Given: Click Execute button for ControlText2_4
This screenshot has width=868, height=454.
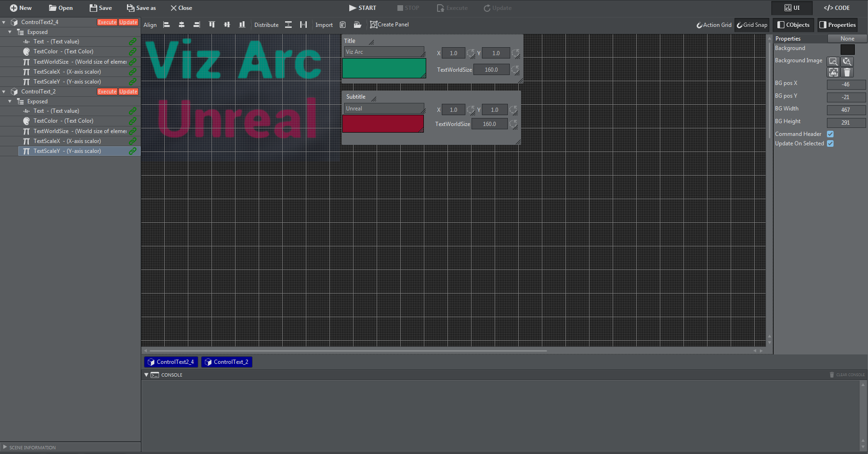Looking at the screenshot, I should tap(107, 22).
